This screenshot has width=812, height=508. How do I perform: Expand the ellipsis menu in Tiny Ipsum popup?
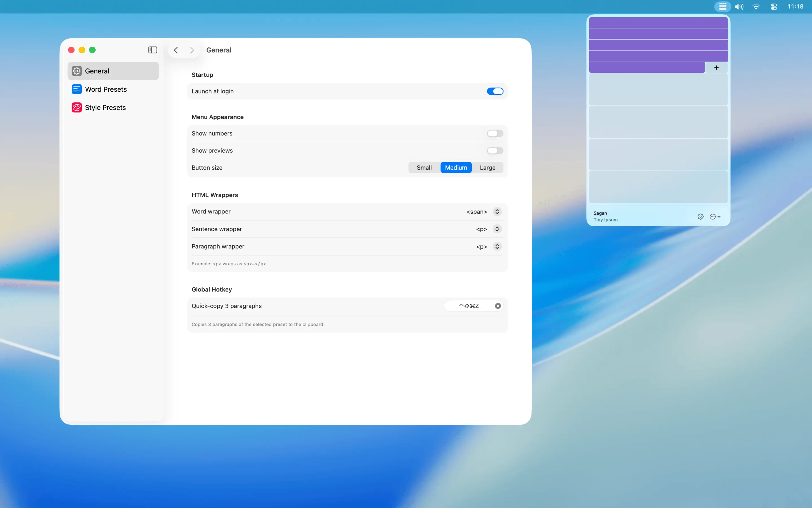point(715,217)
